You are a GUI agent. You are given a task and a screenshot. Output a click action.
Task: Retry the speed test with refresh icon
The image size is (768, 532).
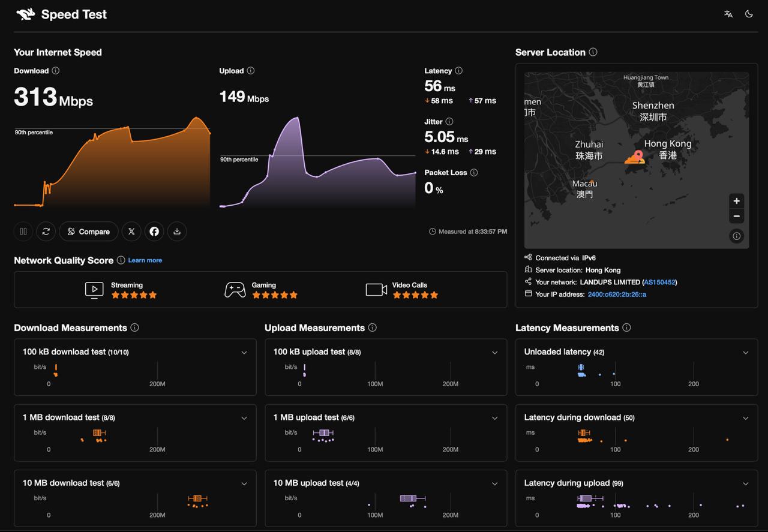pyautogui.click(x=46, y=232)
